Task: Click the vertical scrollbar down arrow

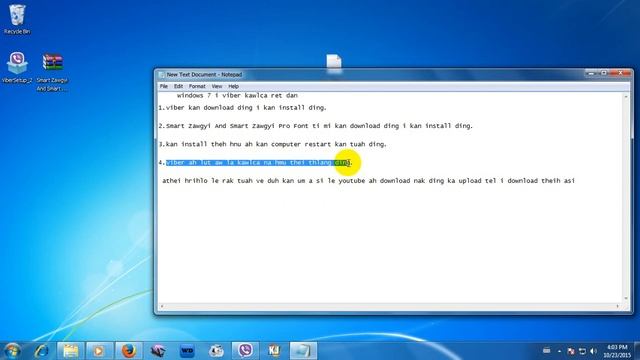Action: (x=626, y=298)
